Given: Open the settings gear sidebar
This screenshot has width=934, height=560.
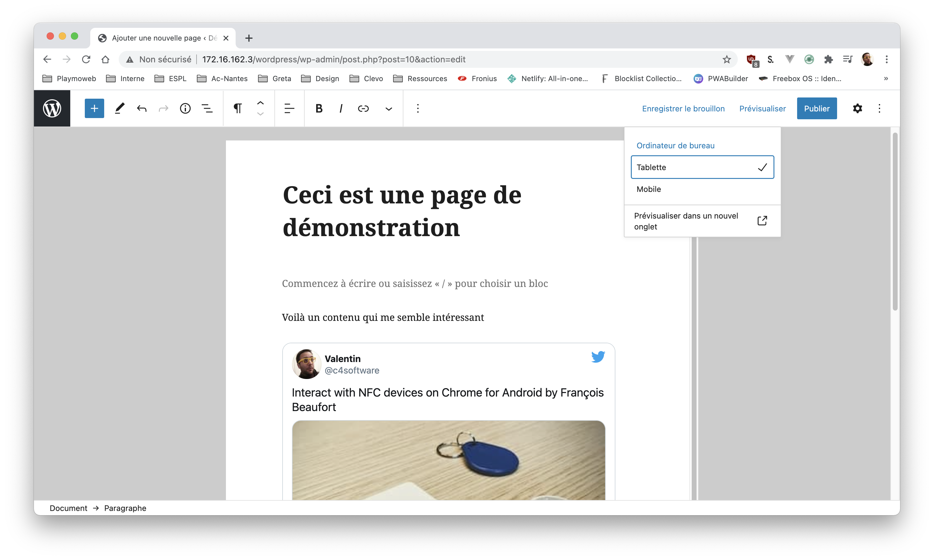Looking at the screenshot, I should point(857,109).
